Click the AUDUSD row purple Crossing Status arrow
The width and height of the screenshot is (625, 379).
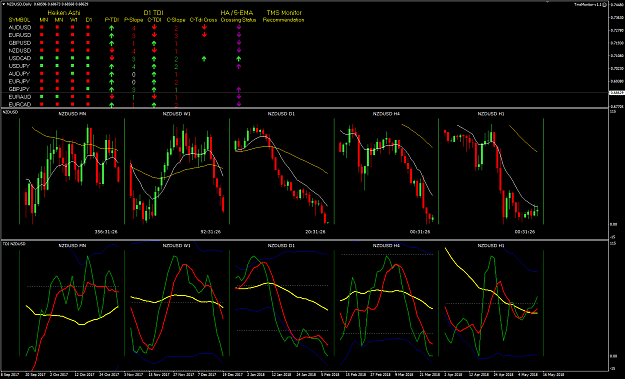click(239, 27)
